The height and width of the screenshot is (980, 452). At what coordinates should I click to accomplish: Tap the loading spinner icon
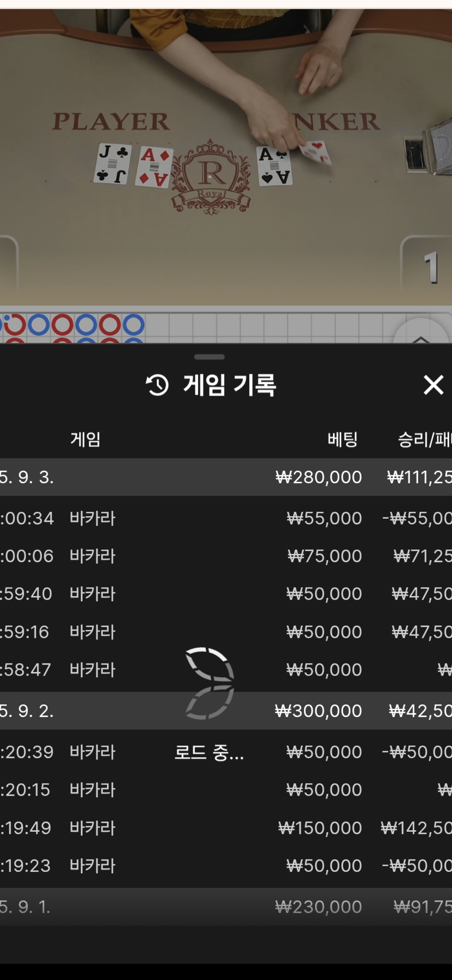(x=209, y=683)
